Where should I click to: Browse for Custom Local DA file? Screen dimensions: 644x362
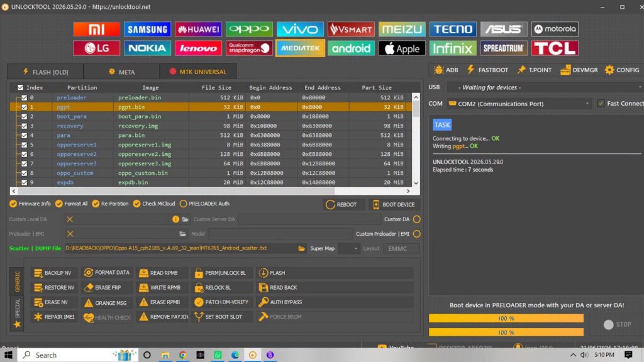186,219
